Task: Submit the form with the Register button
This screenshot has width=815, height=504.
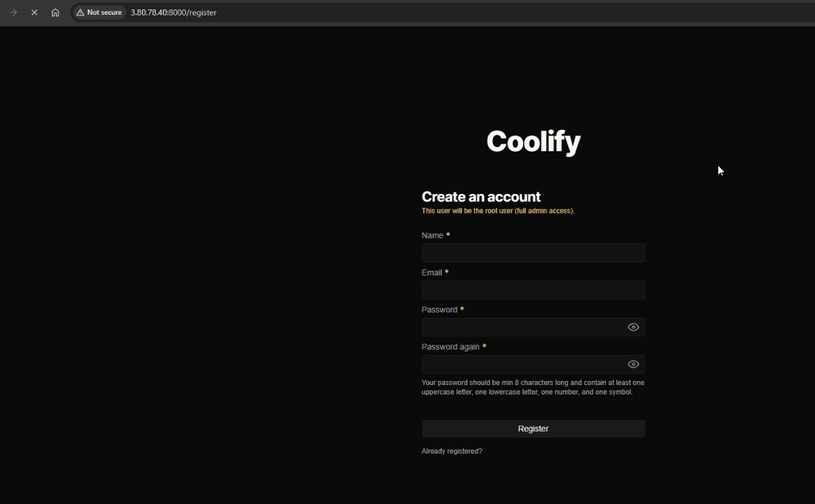Action: pyautogui.click(x=533, y=429)
